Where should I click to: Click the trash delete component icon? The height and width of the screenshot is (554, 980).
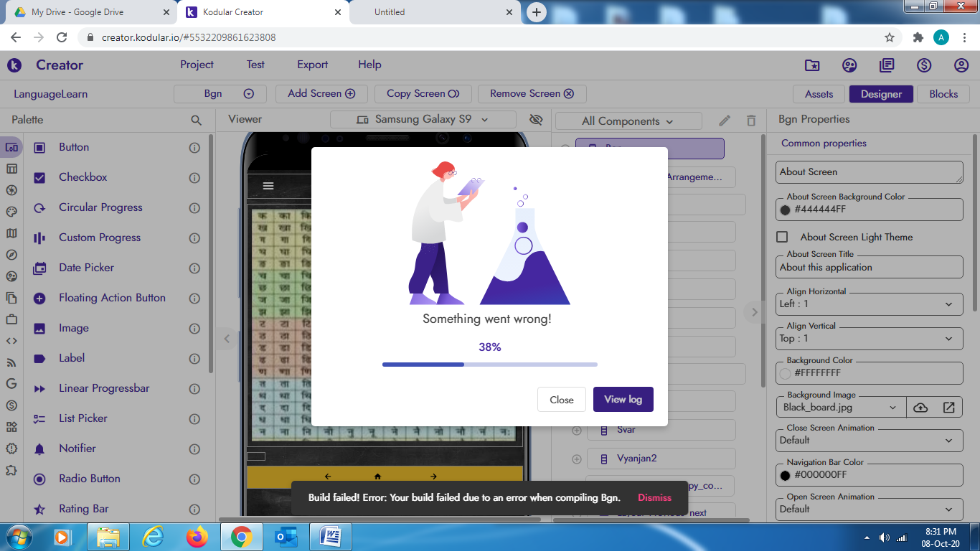point(751,121)
